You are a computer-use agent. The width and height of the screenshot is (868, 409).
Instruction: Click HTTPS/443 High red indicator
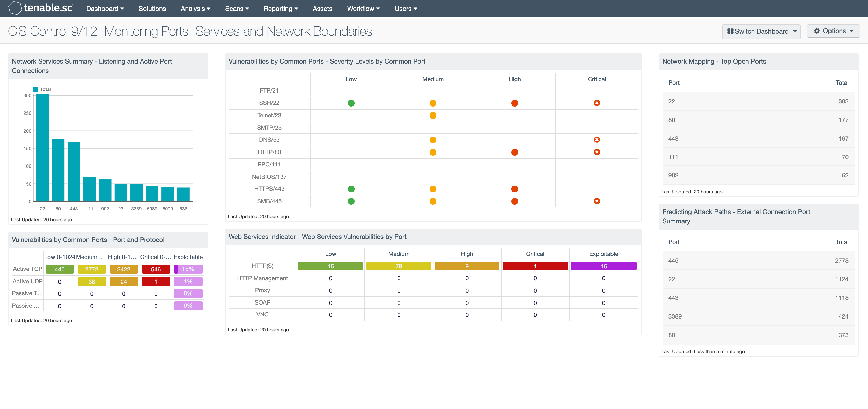click(514, 189)
